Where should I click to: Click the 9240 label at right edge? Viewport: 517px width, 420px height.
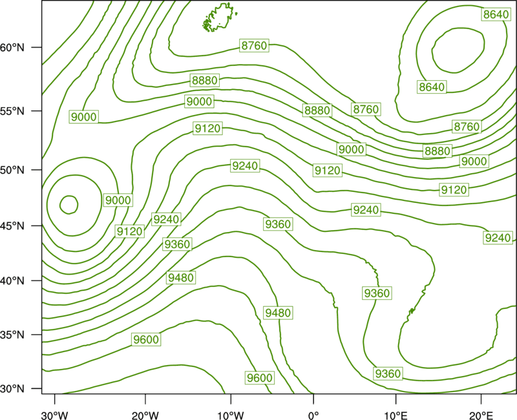click(x=498, y=237)
